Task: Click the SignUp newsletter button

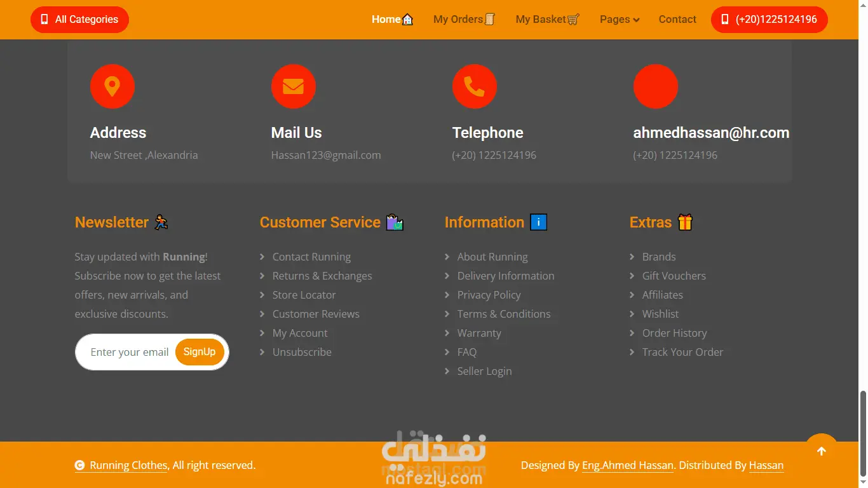Action: tap(200, 352)
